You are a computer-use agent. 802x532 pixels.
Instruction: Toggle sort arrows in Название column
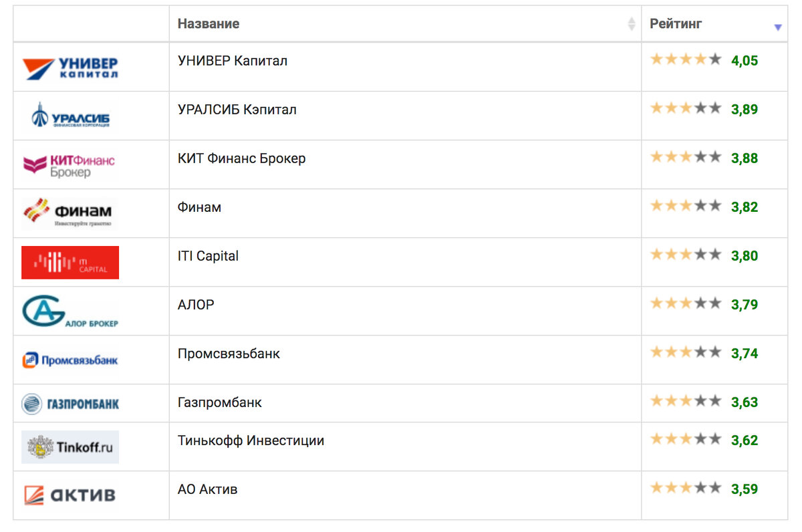[632, 24]
